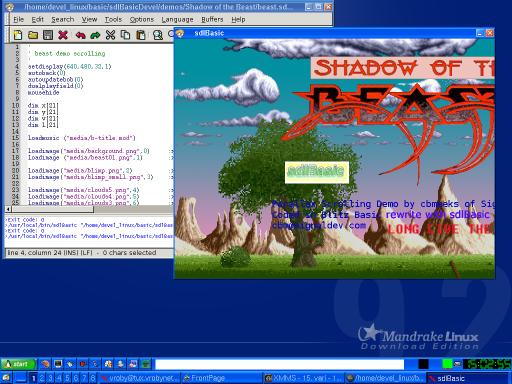The height and width of the screenshot is (384, 512).
Task: Click the green start button
Action: [x=18, y=364]
